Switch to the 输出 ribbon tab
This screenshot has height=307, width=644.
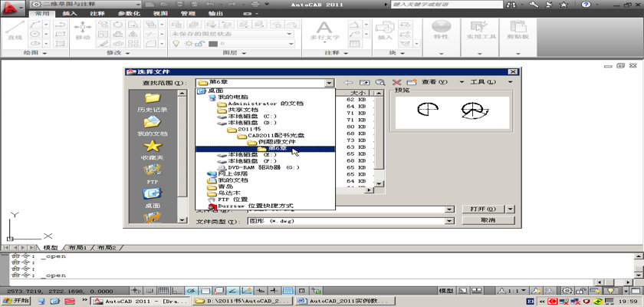215,13
